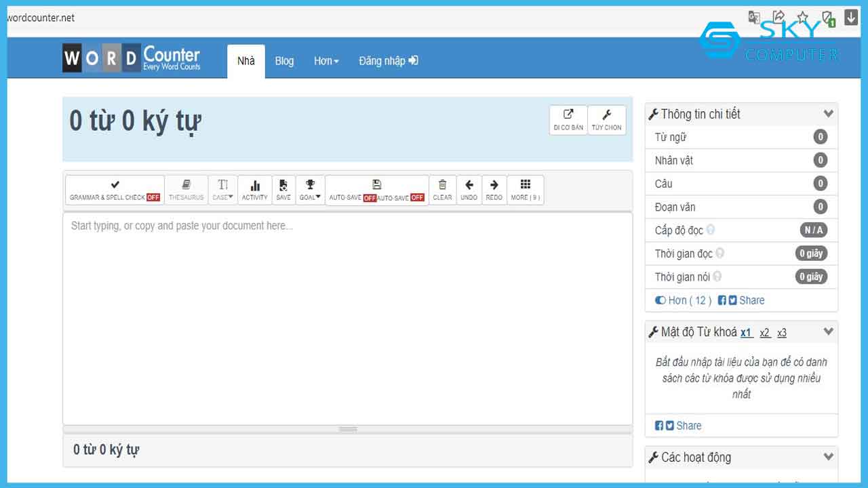The width and height of the screenshot is (868, 488).
Task: Click Đăng nhập to log in
Action: click(389, 61)
